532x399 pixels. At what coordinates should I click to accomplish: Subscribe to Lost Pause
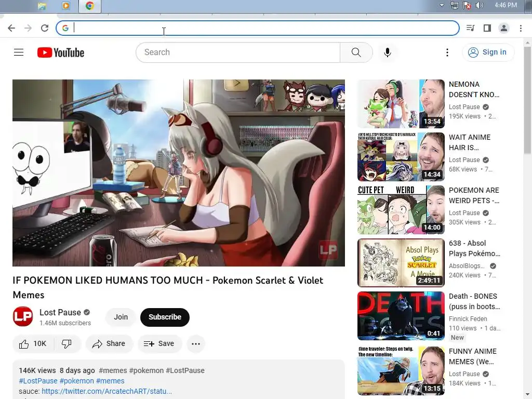pyautogui.click(x=165, y=317)
